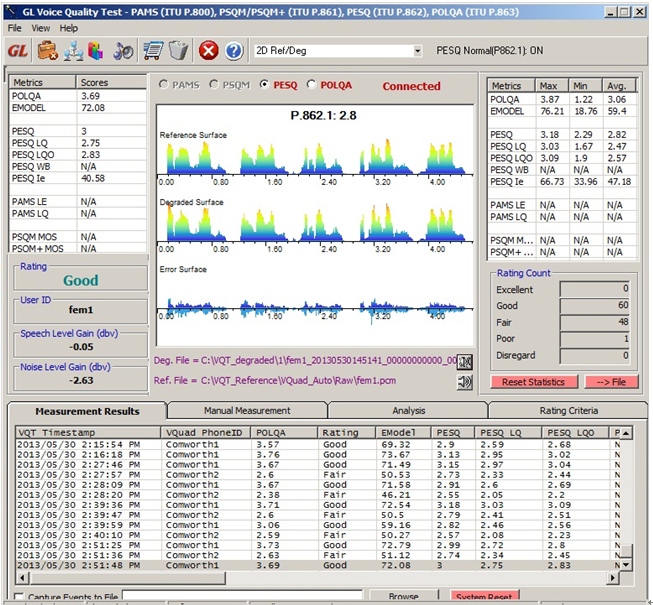Click the System Reset button
The image size is (653, 605).
click(484, 597)
